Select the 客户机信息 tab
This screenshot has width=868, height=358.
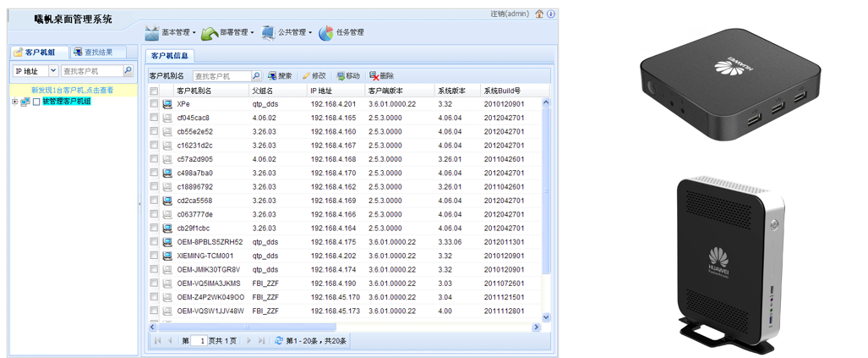(169, 55)
